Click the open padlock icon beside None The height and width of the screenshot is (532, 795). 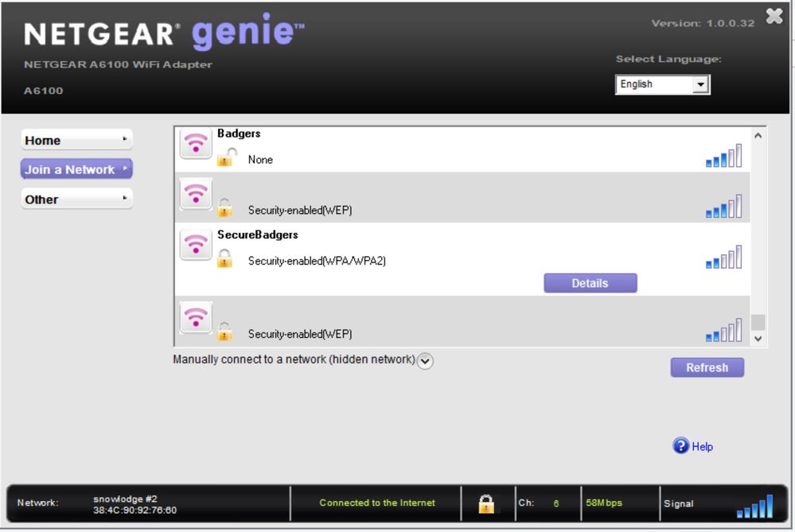point(227,157)
